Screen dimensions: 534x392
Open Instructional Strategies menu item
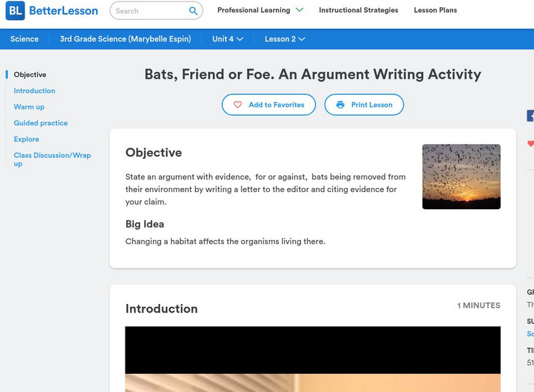pos(358,11)
